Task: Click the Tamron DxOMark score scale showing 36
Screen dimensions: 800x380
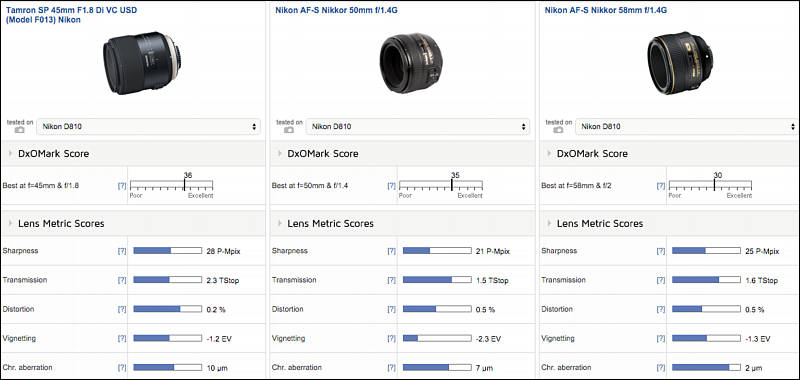Action: 171,185
